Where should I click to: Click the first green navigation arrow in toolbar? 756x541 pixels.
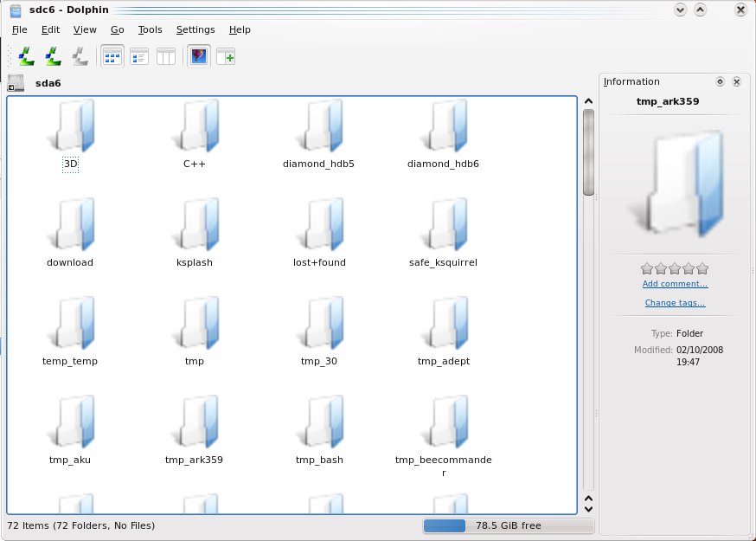(x=27, y=57)
